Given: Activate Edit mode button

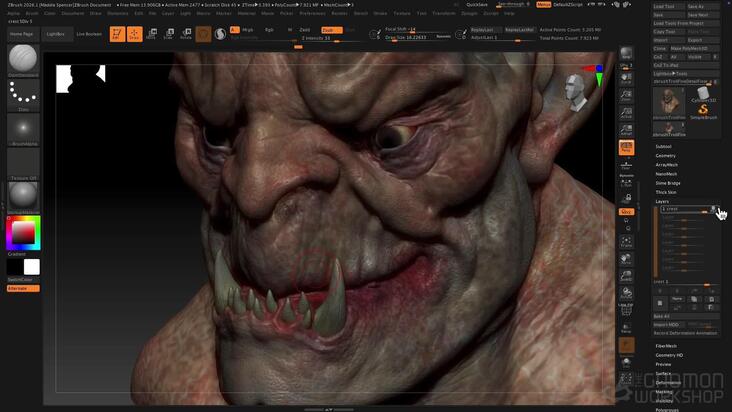Looking at the screenshot, I should [117, 34].
